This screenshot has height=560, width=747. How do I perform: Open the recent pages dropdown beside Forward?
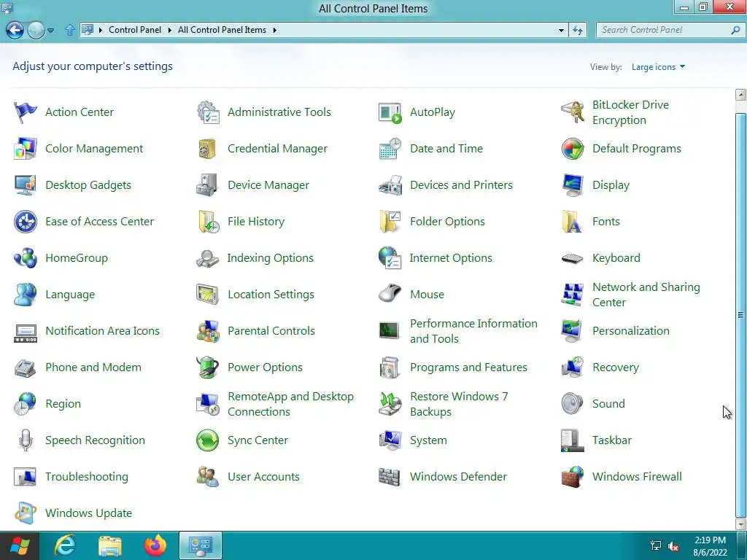pos(50,30)
